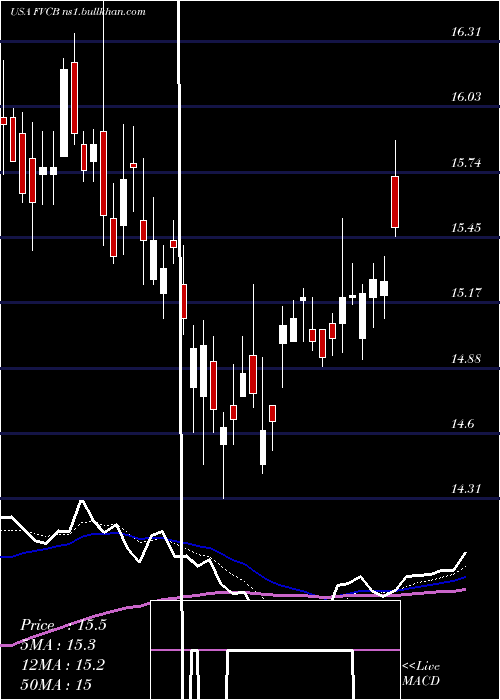Click the Price : 15.5 readout
Viewport: 500px width, 700px height.
point(63,625)
